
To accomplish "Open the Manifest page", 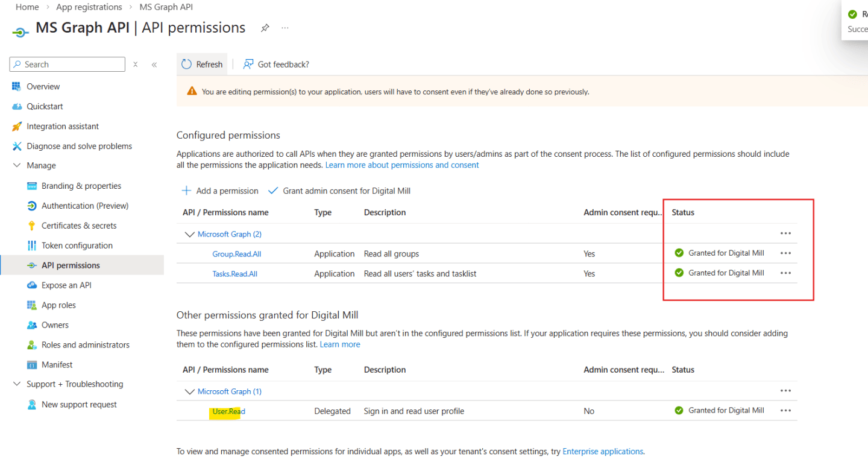I will click(x=57, y=365).
